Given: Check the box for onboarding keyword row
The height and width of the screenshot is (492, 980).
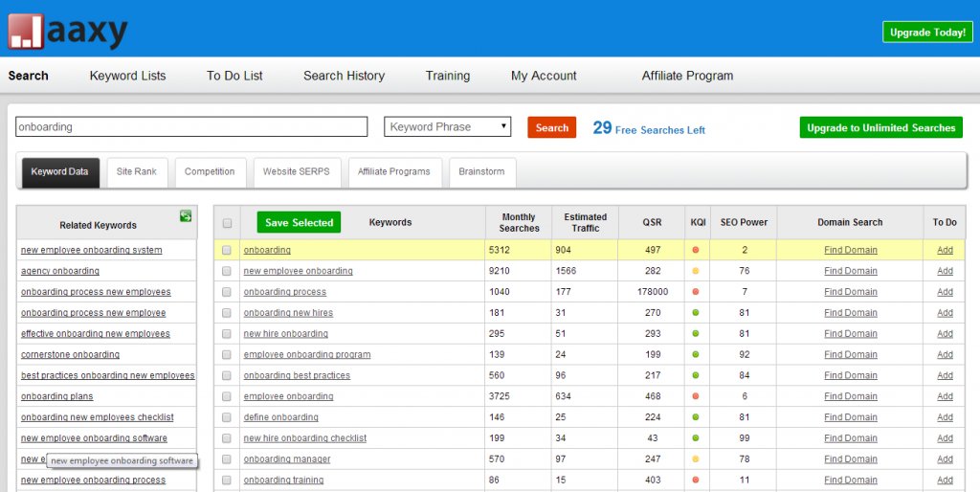Looking at the screenshot, I should tap(226, 250).
